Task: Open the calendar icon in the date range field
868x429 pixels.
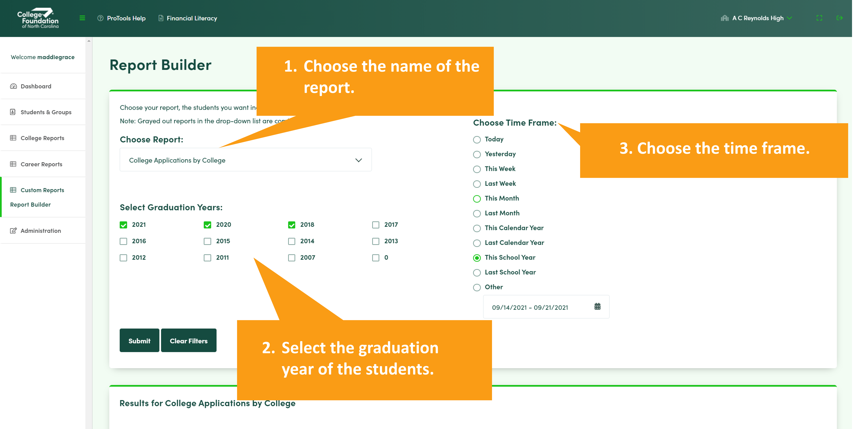Action: click(x=597, y=306)
